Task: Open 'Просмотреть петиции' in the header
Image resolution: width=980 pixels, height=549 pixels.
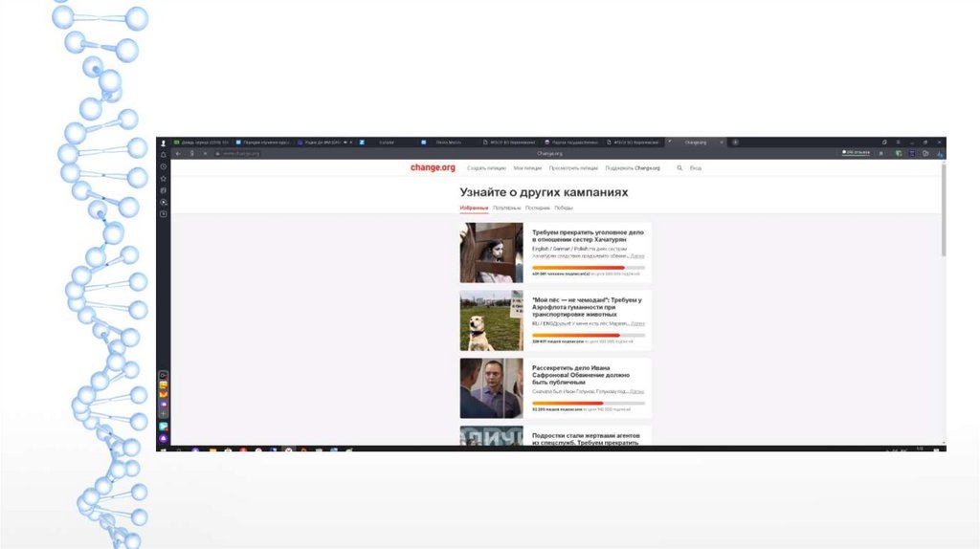Action: point(573,168)
